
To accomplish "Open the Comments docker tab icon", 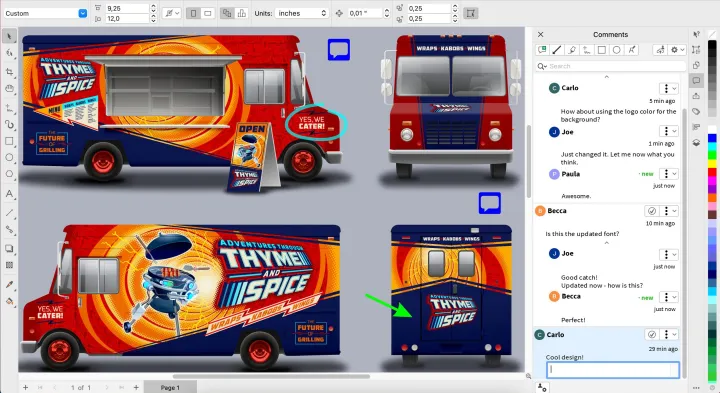I will (697, 81).
